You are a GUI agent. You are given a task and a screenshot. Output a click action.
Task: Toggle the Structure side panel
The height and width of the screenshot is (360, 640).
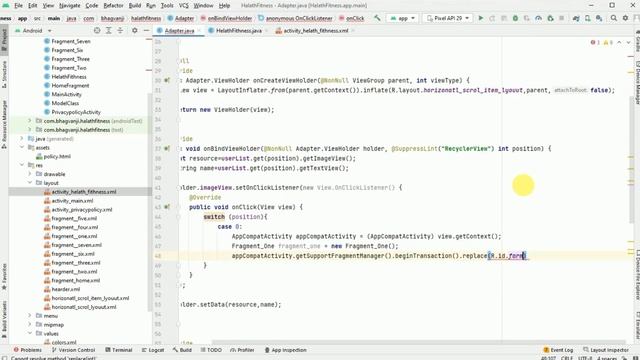tap(4, 74)
